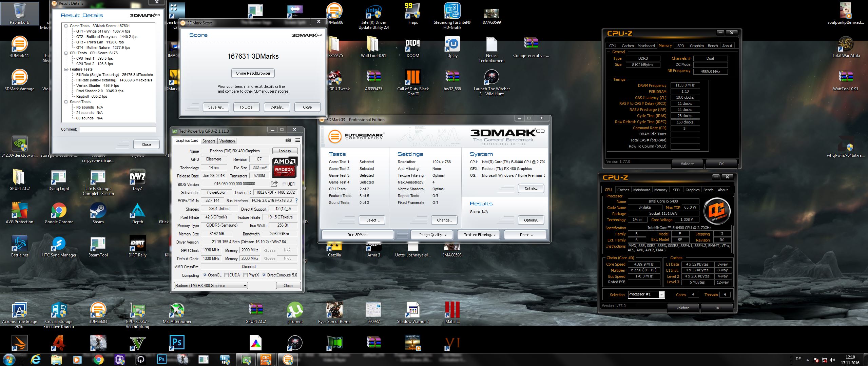This screenshot has width=868, height=366.
Task: Open the GPU-Z hamburger menu icon
Action: [x=297, y=140]
